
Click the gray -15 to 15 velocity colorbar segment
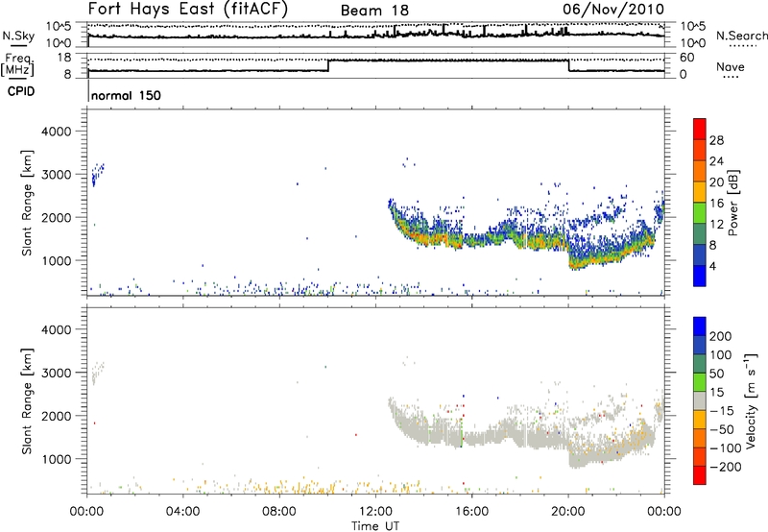(x=700, y=400)
